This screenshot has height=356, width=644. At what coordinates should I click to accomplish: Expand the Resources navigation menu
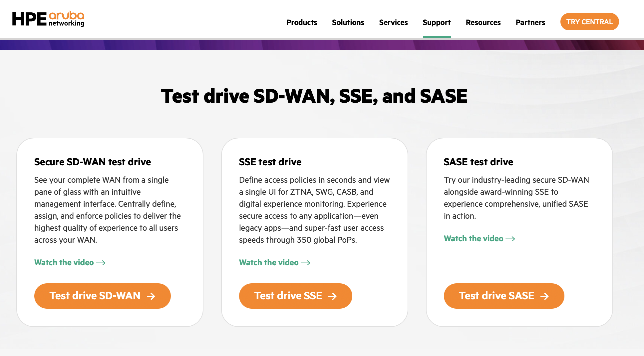click(x=483, y=22)
